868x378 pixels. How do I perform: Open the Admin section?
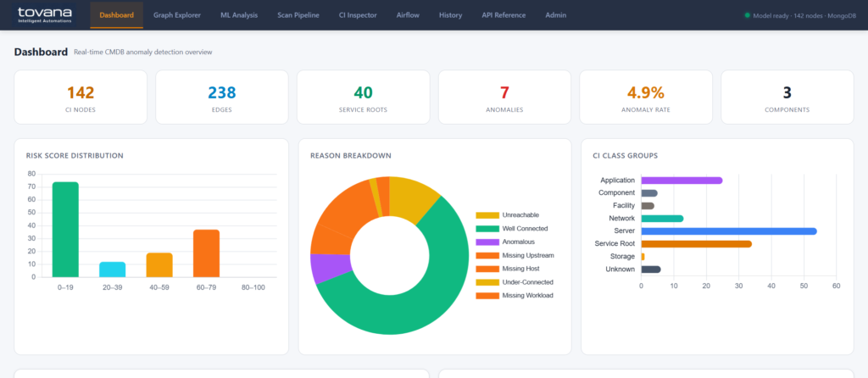pyautogui.click(x=556, y=15)
